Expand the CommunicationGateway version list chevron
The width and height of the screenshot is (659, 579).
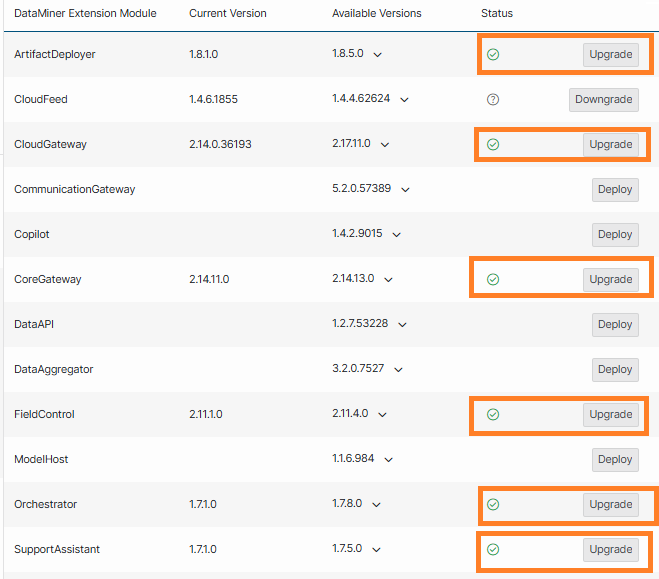coord(405,189)
